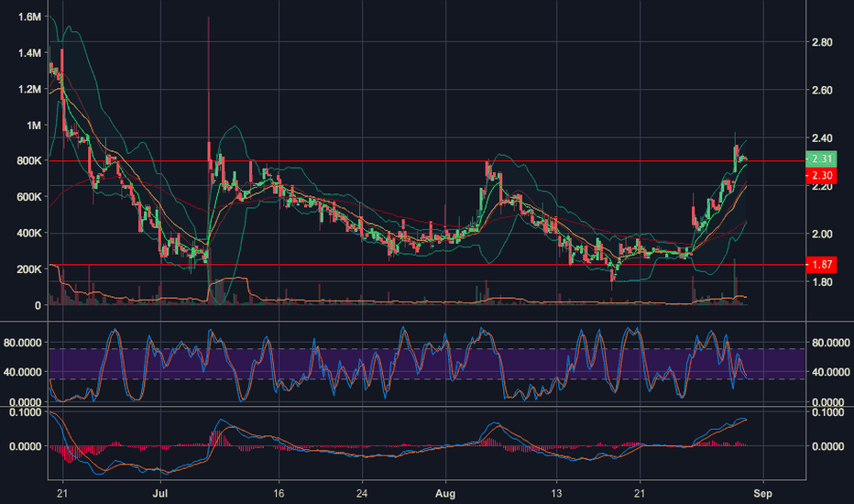The height and width of the screenshot is (504, 854).
Task: Click the right-axis 0.1000 MACD label
Action: 827,412
